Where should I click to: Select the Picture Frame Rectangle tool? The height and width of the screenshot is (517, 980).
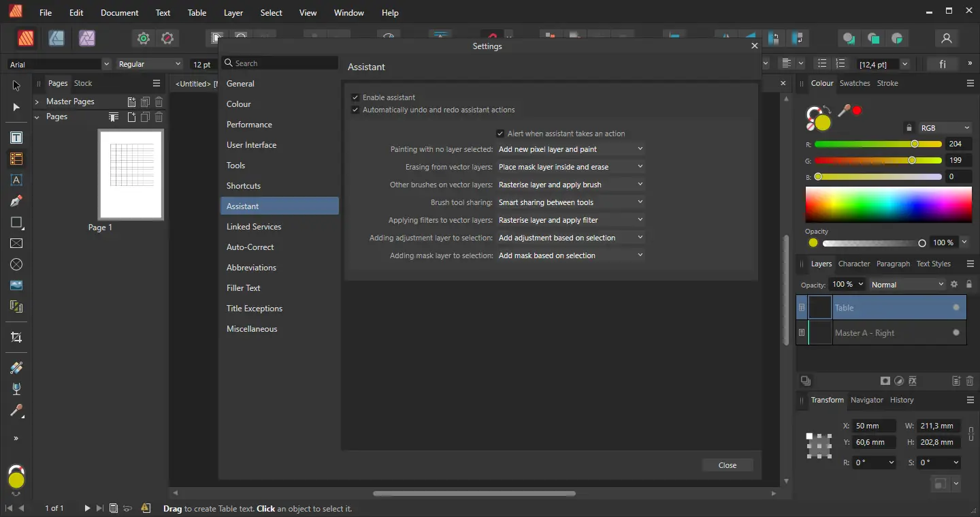pyautogui.click(x=16, y=243)
